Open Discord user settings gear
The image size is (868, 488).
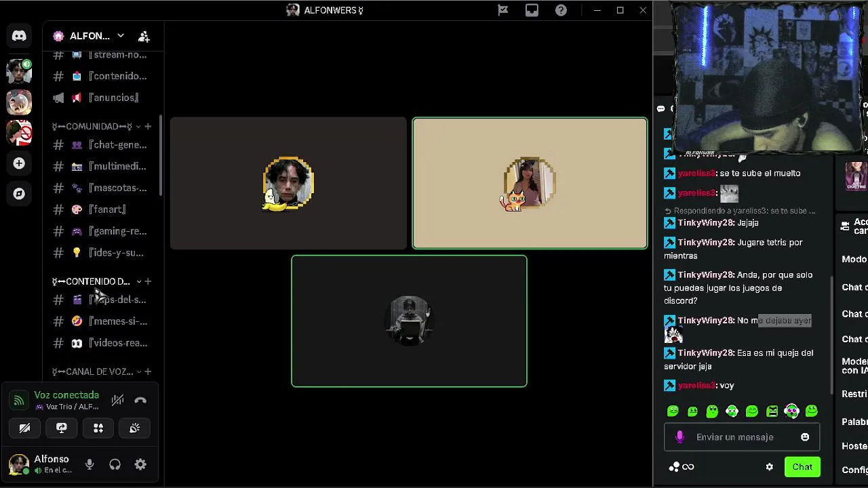coord(140,464)
